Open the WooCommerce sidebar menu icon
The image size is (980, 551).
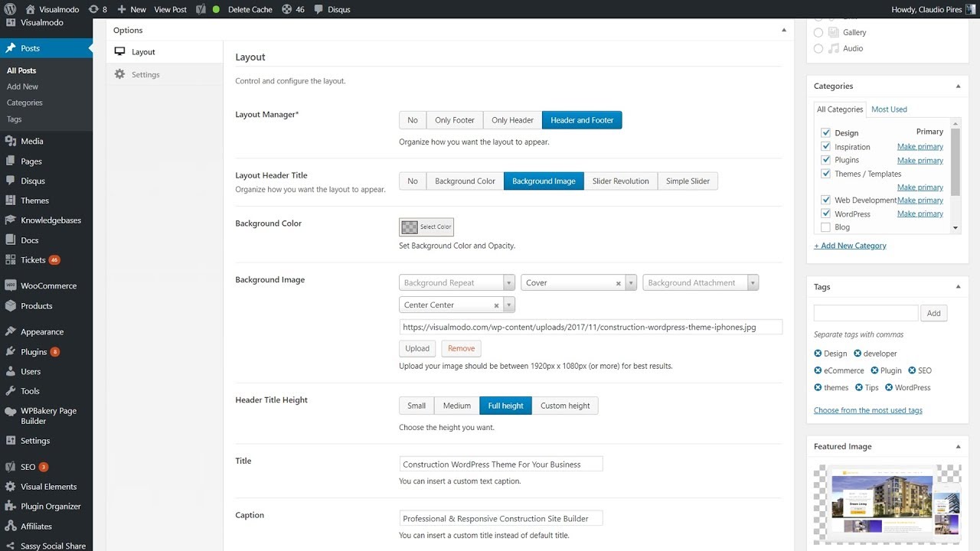tap(11, 285)
